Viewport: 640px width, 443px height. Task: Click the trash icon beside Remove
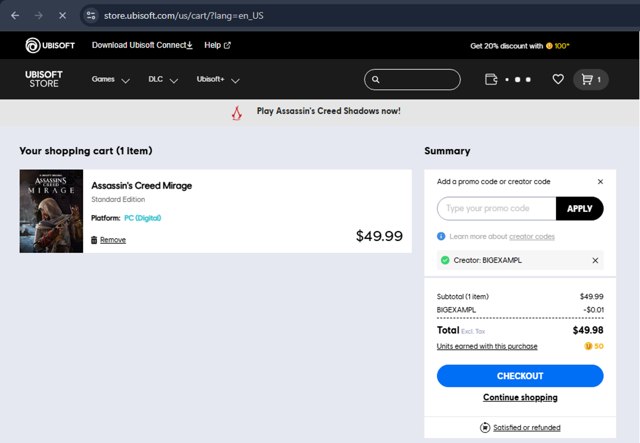(94, 240)
